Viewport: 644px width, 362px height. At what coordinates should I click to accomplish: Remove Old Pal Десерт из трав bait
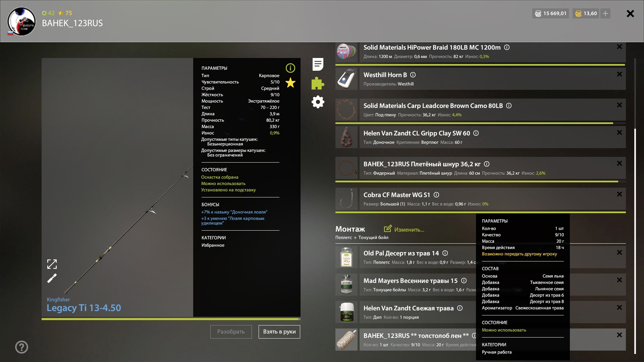tap(619, 253)
